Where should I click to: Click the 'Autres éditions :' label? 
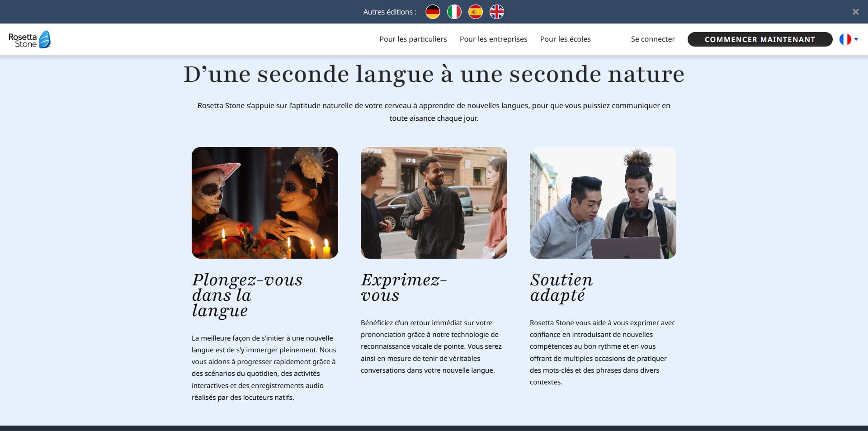pos(390,12)
